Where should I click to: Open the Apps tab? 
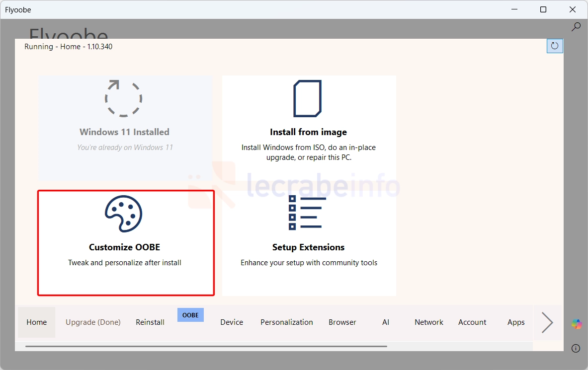coord(516,322)
